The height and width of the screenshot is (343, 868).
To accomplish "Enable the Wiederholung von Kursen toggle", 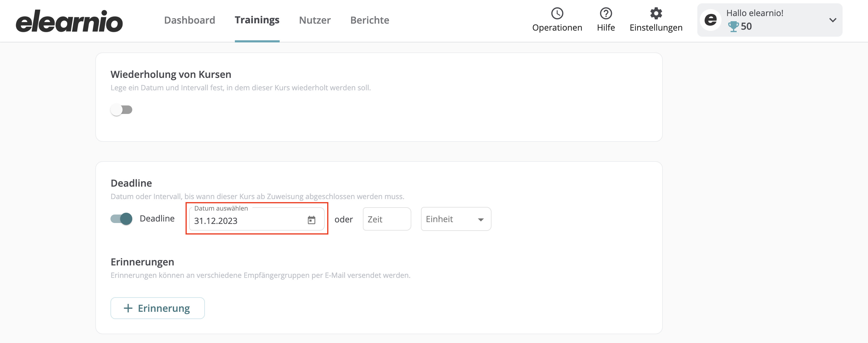I will point(121,110).
